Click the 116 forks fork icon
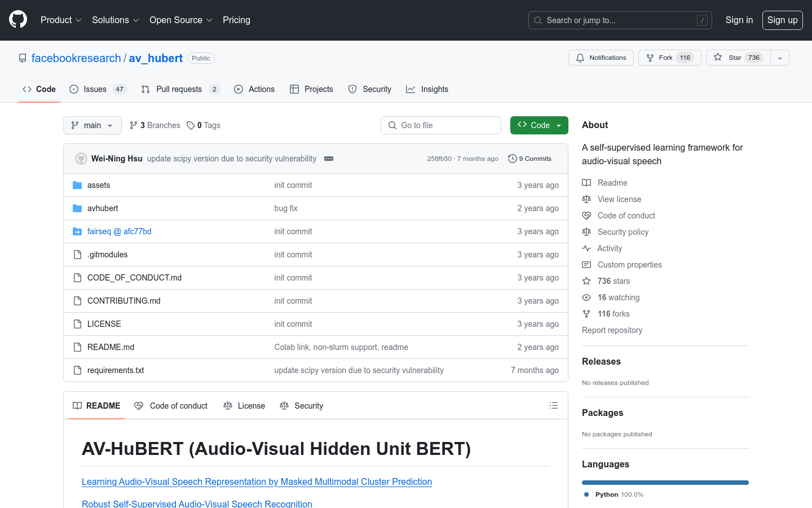 (x=586, y=314)
